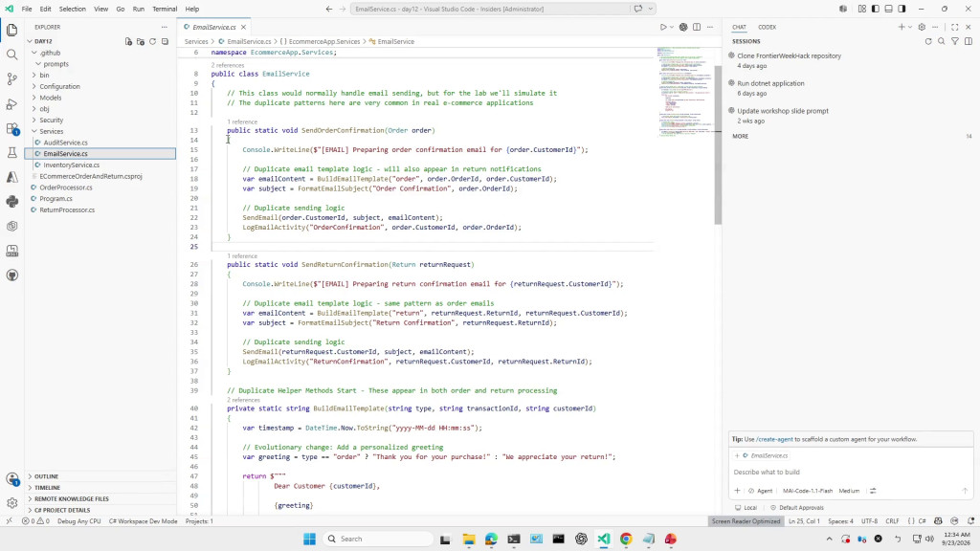Click the New Folder icon in Explorer
Screen dimensions: 980x551
click(x=141, y=41)
